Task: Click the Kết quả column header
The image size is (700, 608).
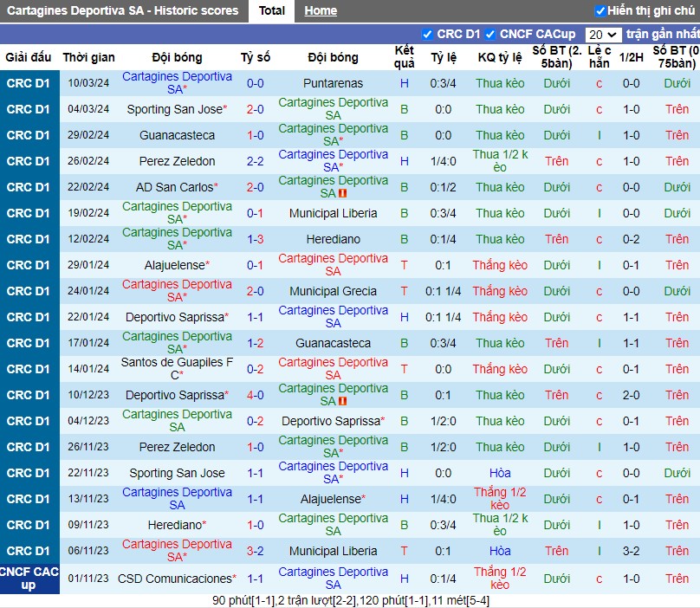Action: pos(404,57)
